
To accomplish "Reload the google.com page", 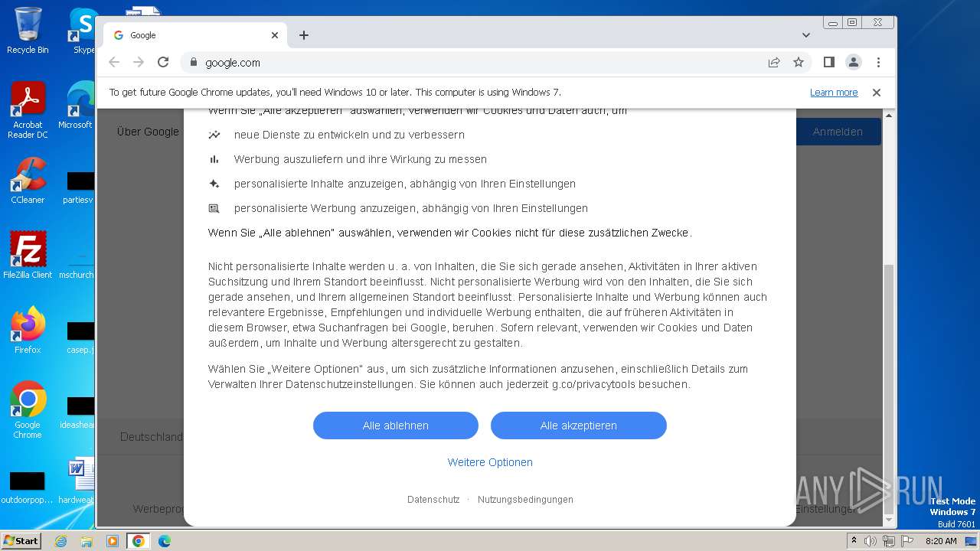I will [x=163, y=62].
